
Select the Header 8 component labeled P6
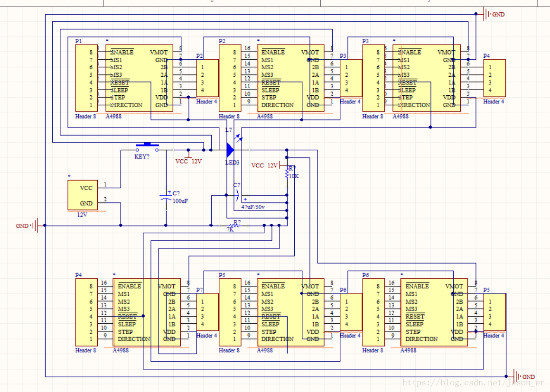point(373,312)
